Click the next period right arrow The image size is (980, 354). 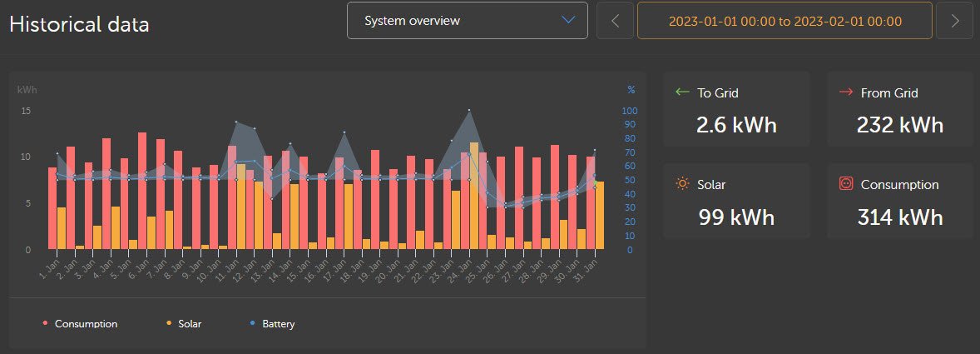click(x=954, y=21)
